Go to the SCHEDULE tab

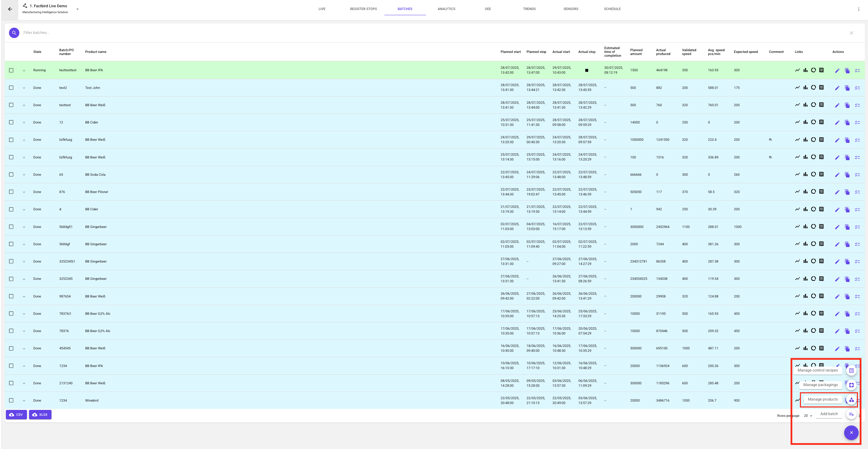pyautogui.click(x=612, y=9)
